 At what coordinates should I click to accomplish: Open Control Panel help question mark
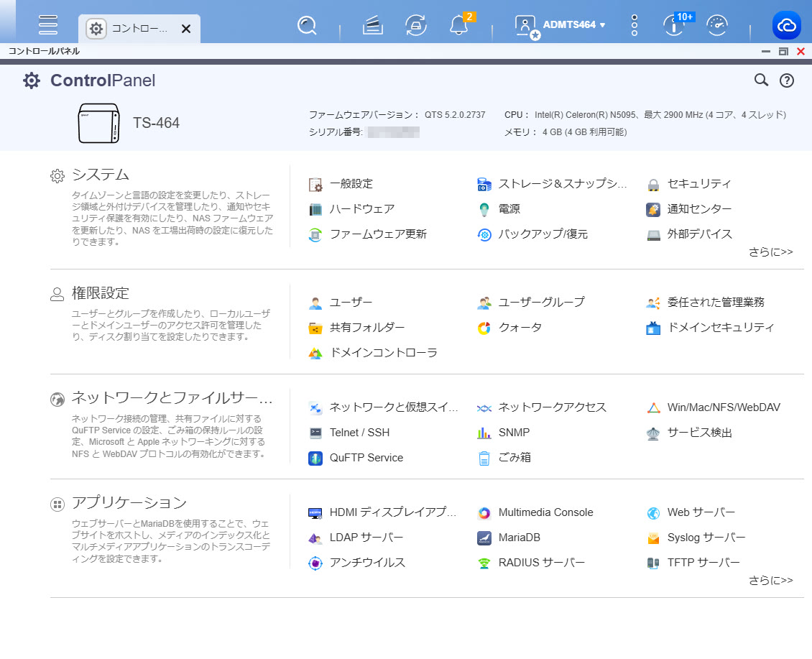click(x=787, y=80)
